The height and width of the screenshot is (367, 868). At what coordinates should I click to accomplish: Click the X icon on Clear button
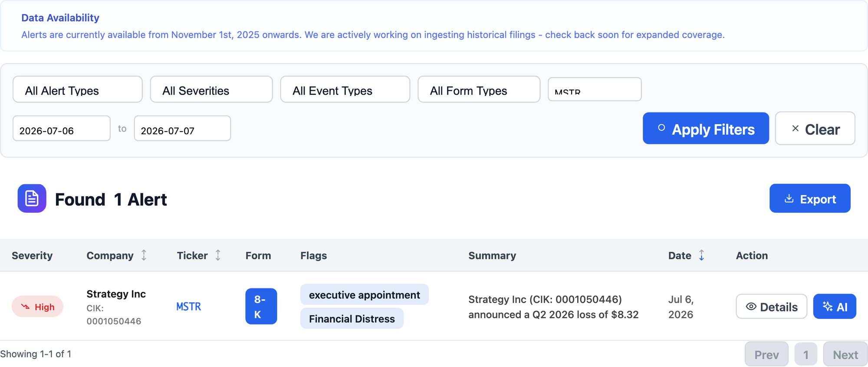point(795,129)
